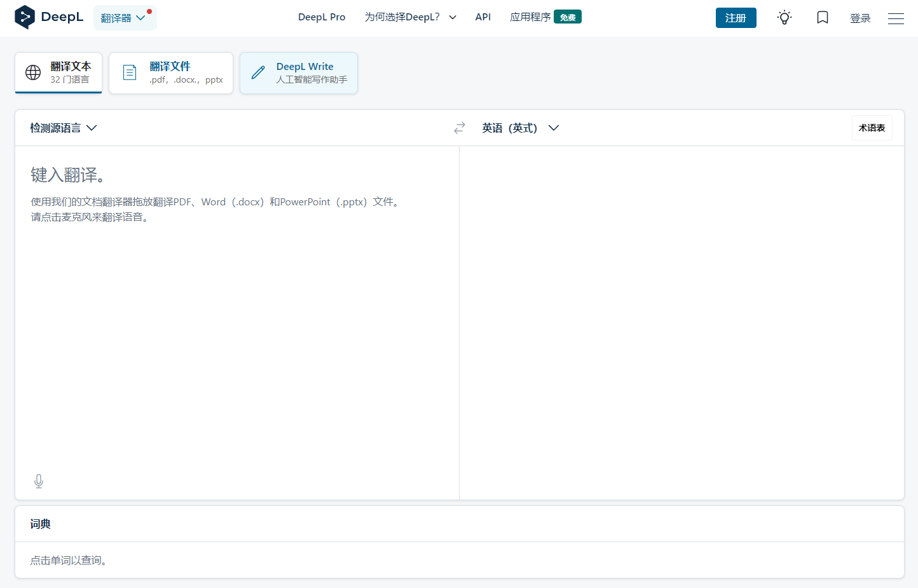Click the globe icon on 翻译文本 tab
The height and width of the screenshot is (588, 918).
pyautogui.click(x=33, y=72)
